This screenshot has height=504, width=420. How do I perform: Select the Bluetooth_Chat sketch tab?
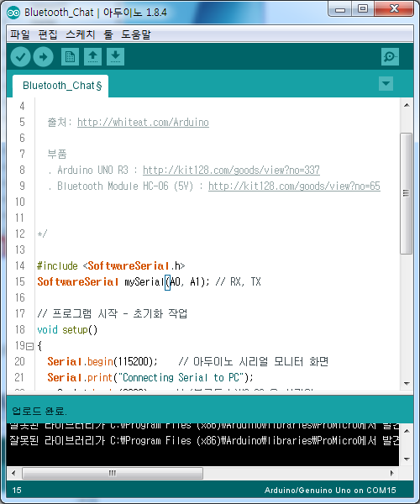click(x=60, y=86)
